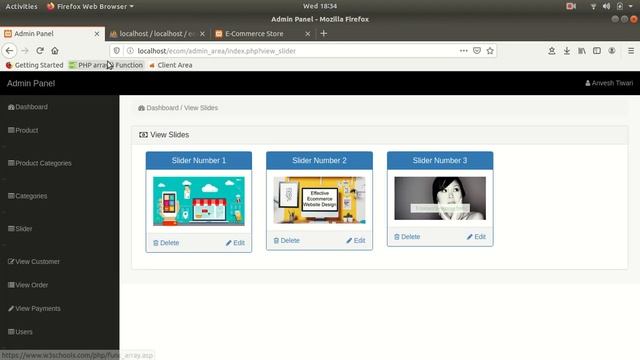
Task: Switch to the localhost / localhost tab
Action: pyautogui.click(x=158, y=34)
